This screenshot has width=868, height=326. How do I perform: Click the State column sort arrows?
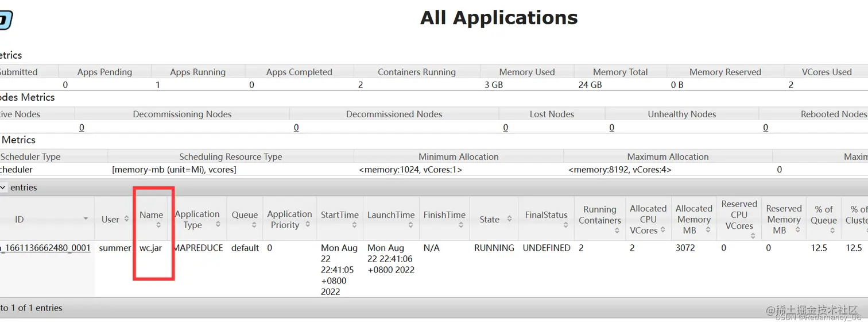pos(509,219)
